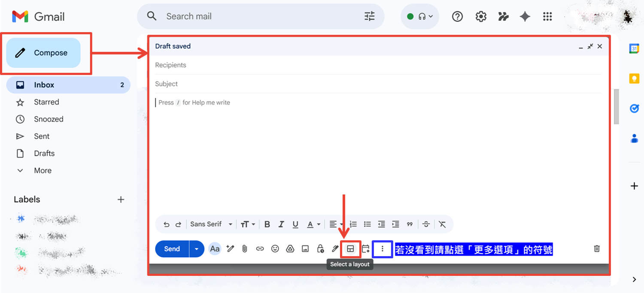Image resolution: width=644 pixels, height=293 pixels.
Task: Open the text color picker
Action: [313, 224]
